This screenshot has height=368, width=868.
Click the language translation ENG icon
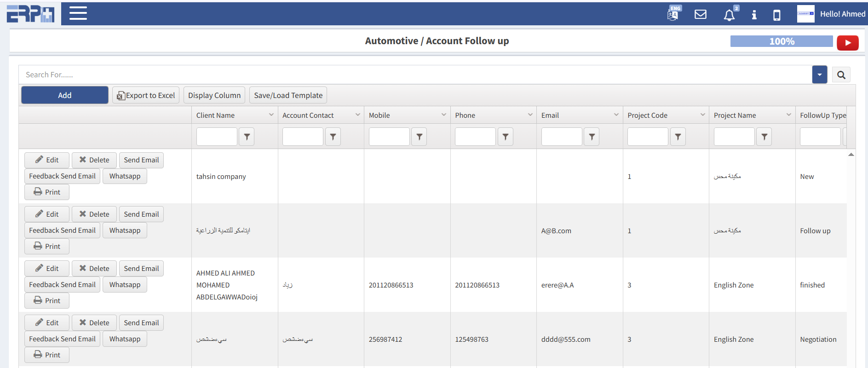[x=673, y=14]
